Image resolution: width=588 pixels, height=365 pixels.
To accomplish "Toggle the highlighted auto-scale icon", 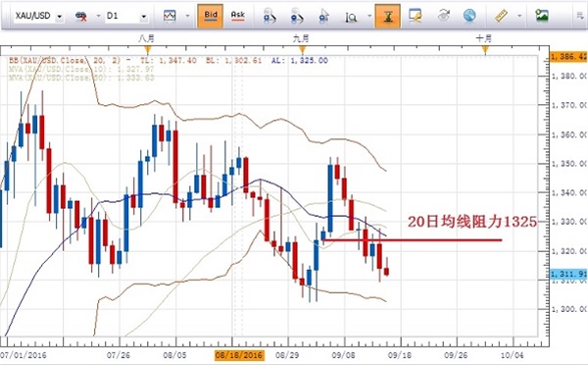I will (388, 16).
